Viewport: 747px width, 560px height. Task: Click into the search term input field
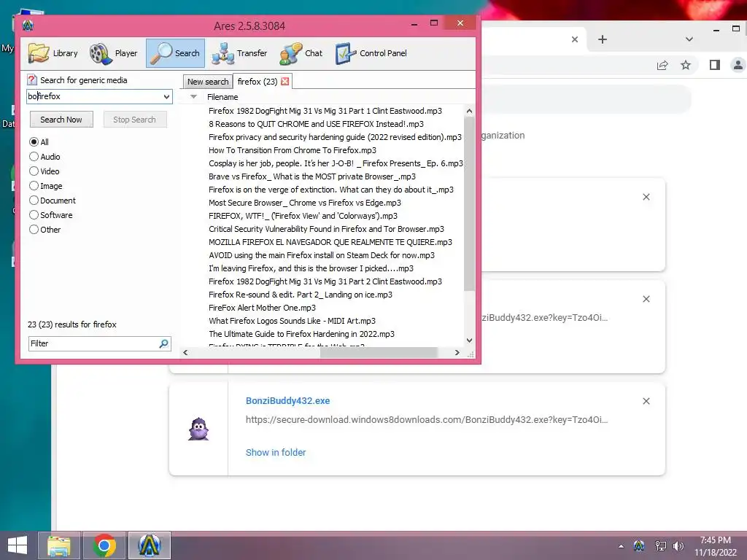click(x=94, y=96)
